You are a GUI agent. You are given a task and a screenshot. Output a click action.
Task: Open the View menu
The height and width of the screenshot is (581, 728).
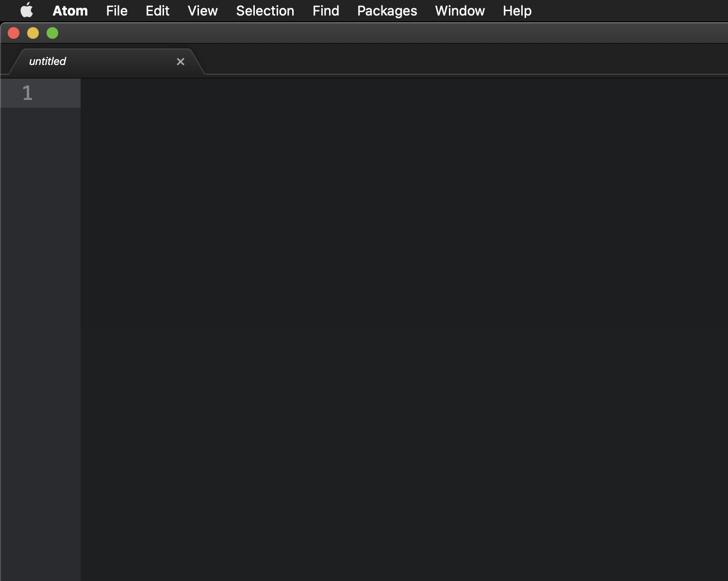pyautogui.click(x=202, y=11)
